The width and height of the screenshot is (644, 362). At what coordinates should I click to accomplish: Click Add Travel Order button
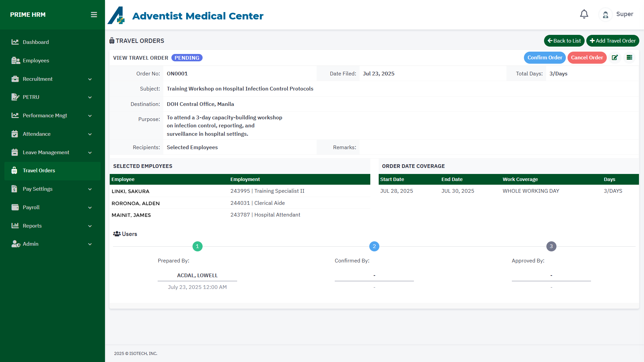612,41
